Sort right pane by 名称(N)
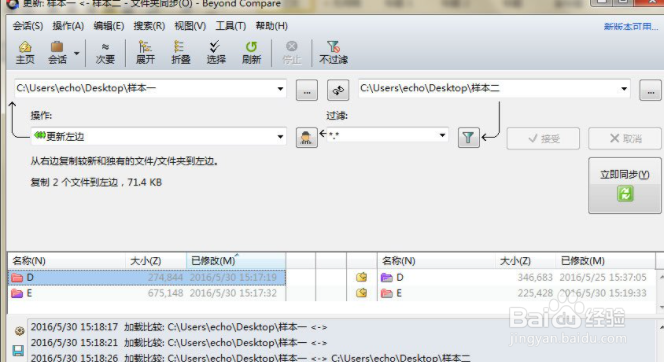Viewport: 664px width, 362px height. [x=436, y=261]
